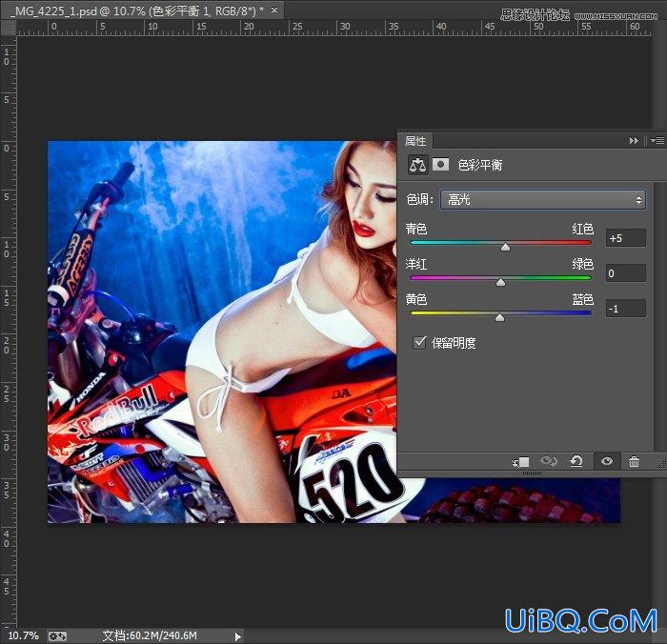Click the document size text 文档:60.2M/240.6M

(150, 636)
